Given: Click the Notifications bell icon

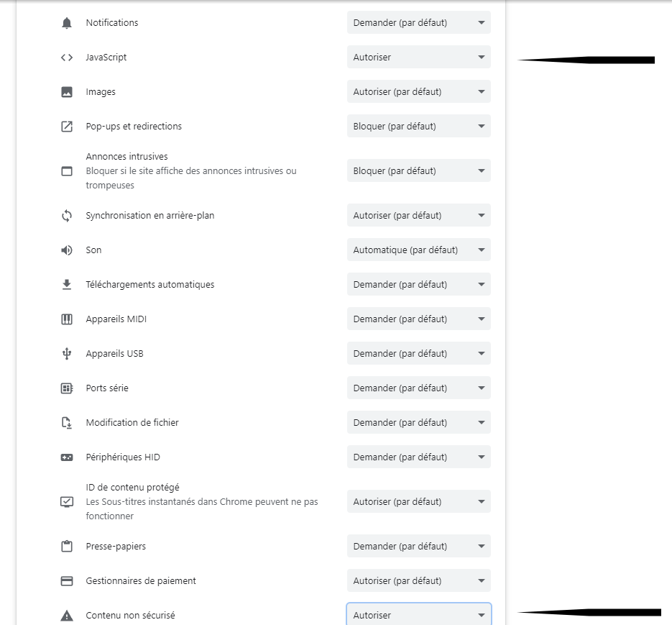Looking at the screenshot, I should pyautogui.click(x=67, y=23).
